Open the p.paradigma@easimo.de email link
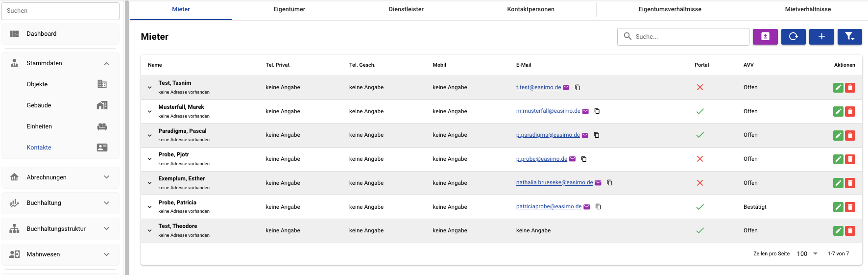Image resolution: width=868 pixels, height=275 pixels. (x=548, y=135)
